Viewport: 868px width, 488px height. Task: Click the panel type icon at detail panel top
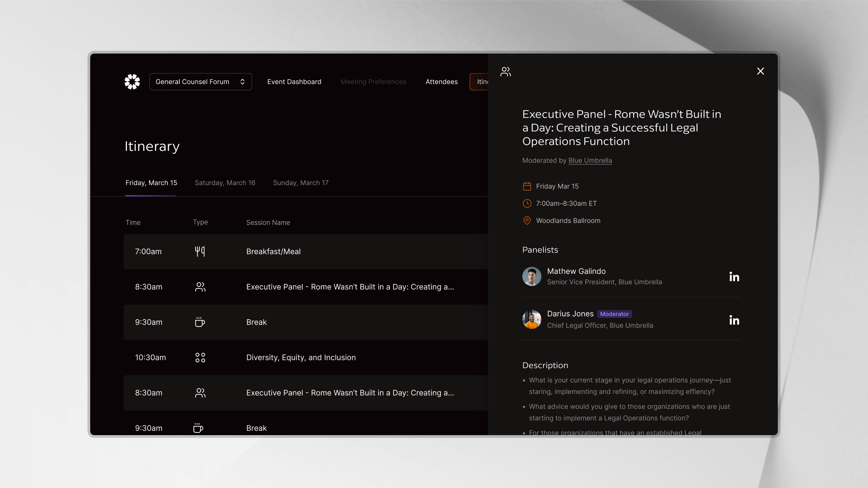point(506,72)
